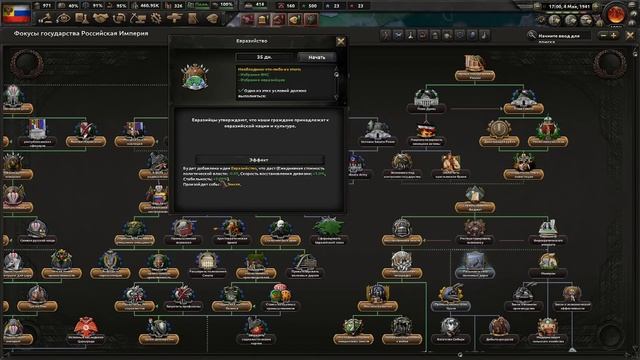Open the research flask menu

click(82, 18)
